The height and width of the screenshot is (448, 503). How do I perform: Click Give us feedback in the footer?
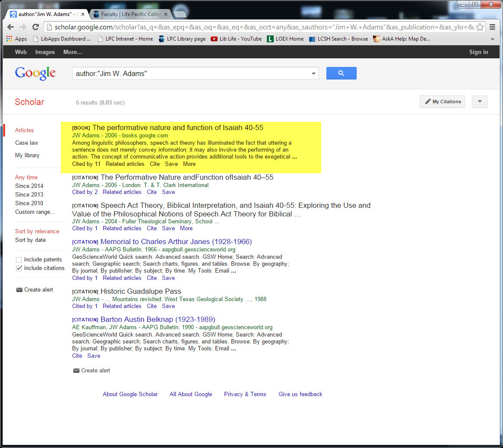[x=300, y=394]
